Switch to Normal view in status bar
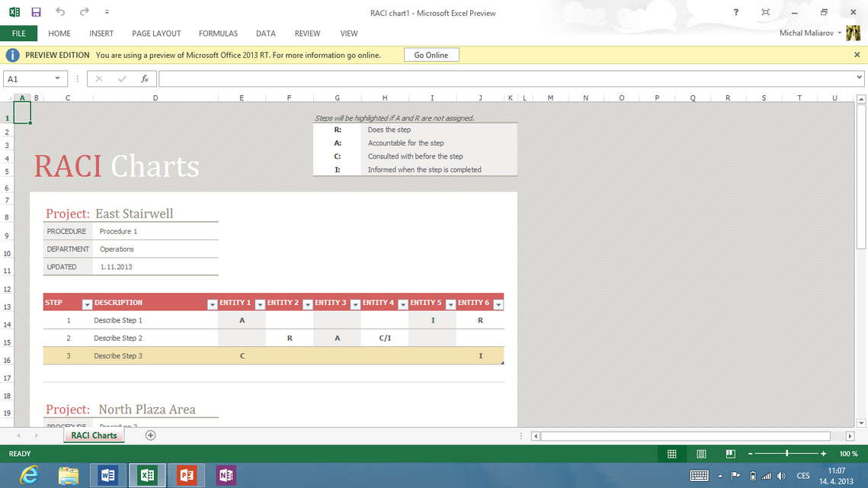 671,454
